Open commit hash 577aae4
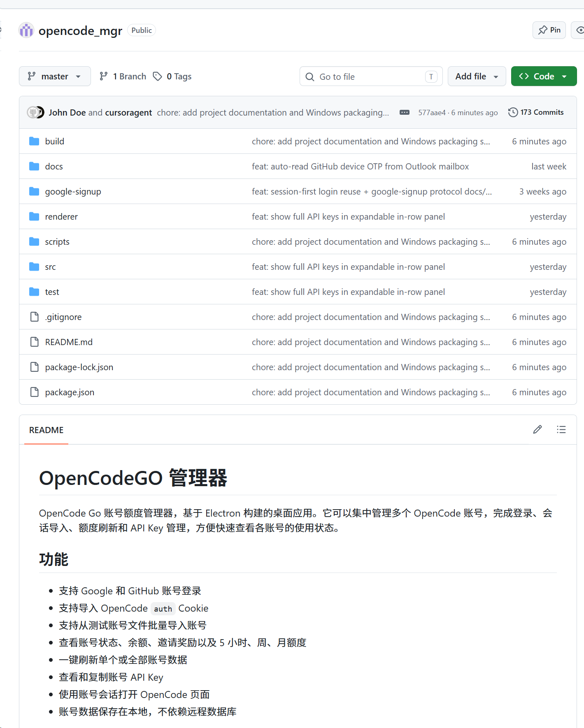This screenshot has width=584, height=728. pos(432,113)
